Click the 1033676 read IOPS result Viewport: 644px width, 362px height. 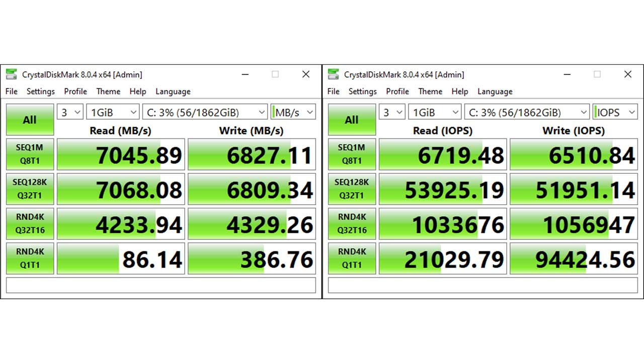pos(443,224)
